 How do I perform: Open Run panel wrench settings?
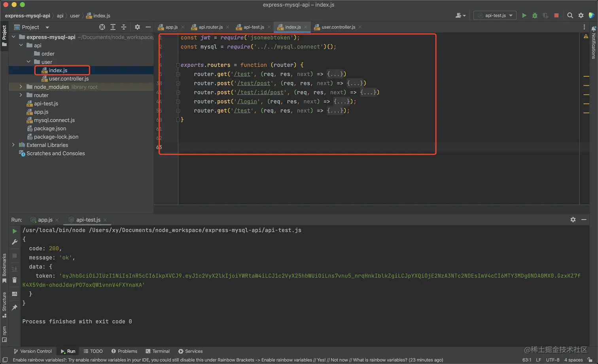coord(15,242)
